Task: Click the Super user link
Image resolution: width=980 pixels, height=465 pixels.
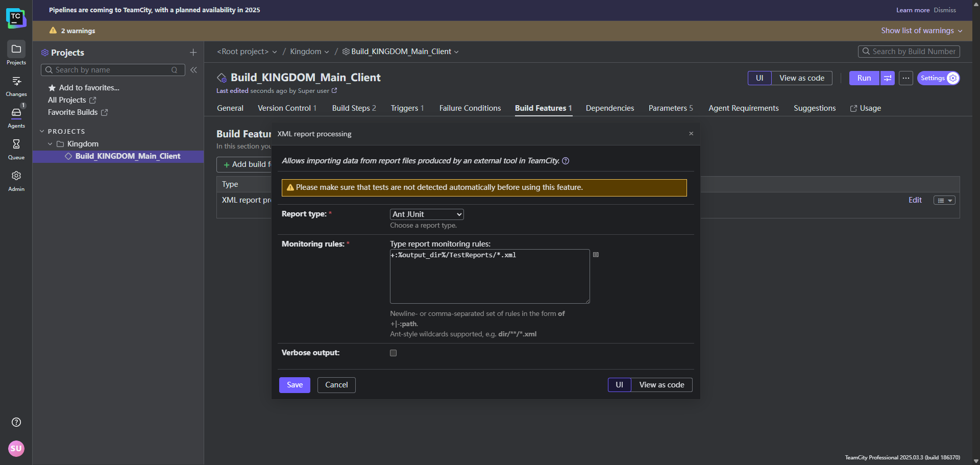Action: 313,91
